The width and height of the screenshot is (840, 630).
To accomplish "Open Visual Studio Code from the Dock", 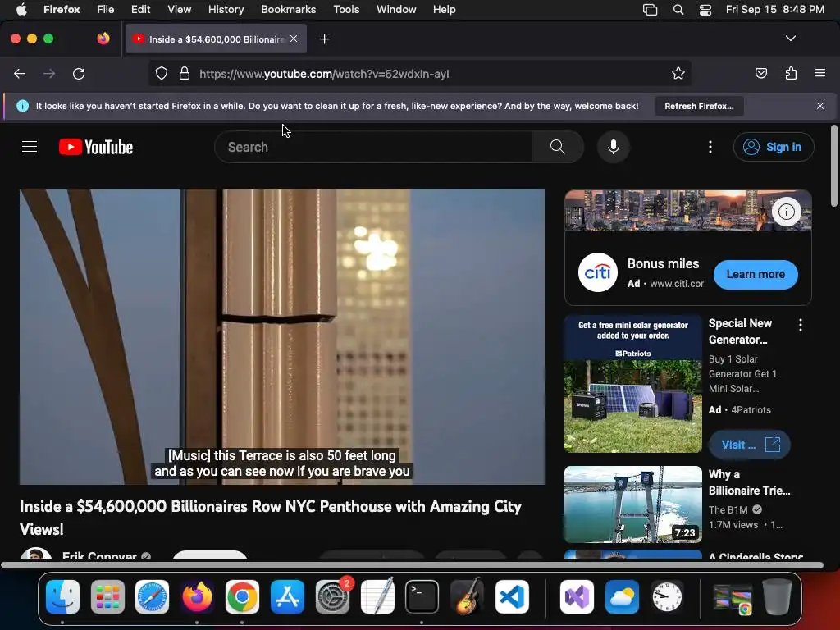I will 512,596.
